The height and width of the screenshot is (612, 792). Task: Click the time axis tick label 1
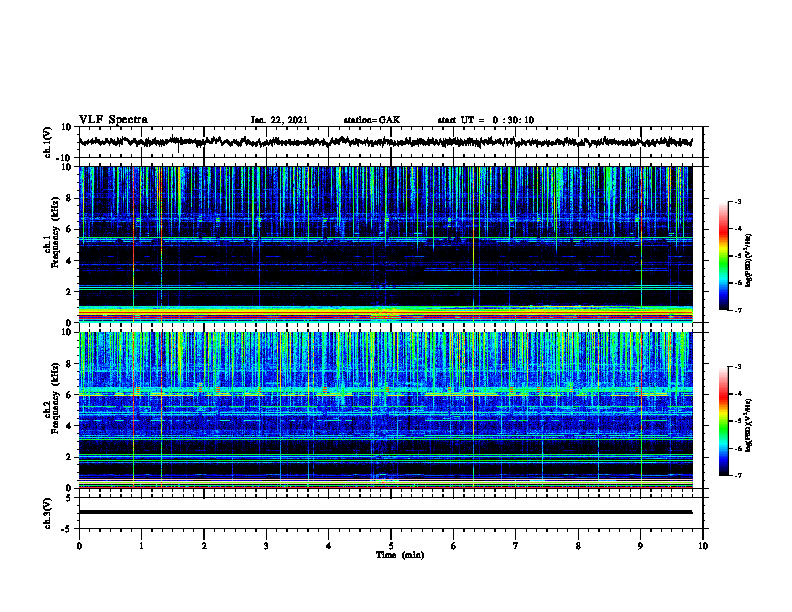pyautogui.click(x=141, y=546)
